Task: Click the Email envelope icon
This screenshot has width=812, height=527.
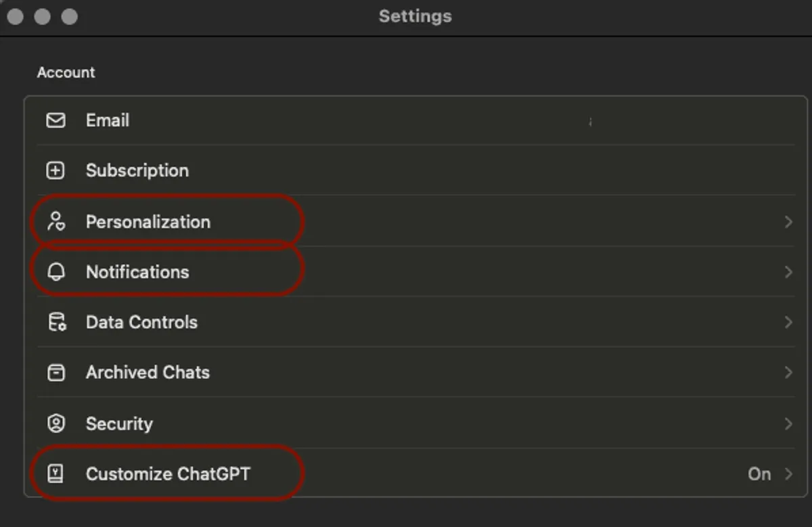Action: pyautogui.click(x=55, y=120)
